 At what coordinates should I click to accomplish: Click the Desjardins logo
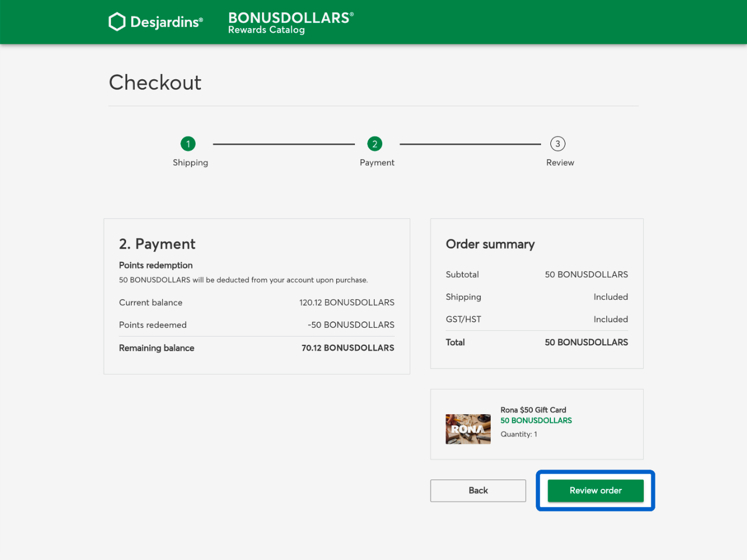pos(156,22)
